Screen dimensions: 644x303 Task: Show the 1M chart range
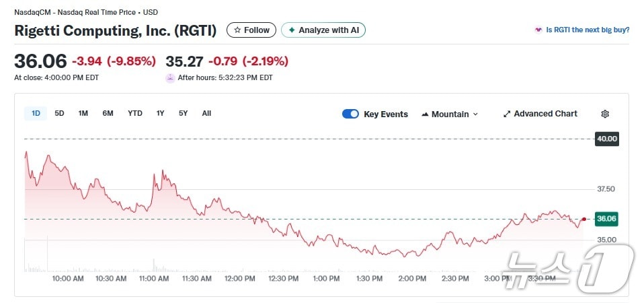(83, 113)
